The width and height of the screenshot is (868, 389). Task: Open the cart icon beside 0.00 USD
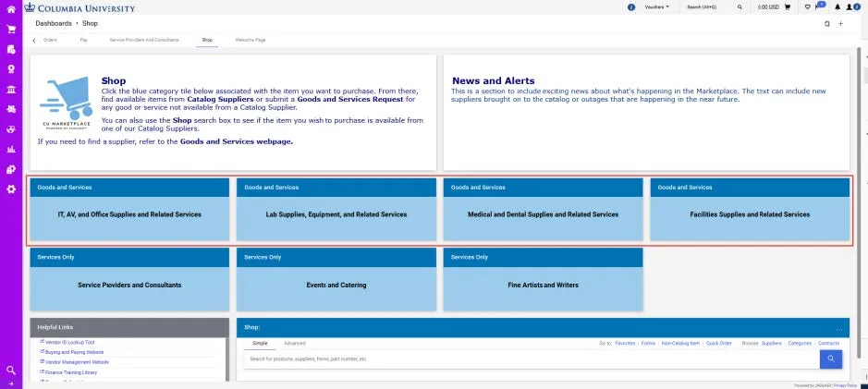788,7
